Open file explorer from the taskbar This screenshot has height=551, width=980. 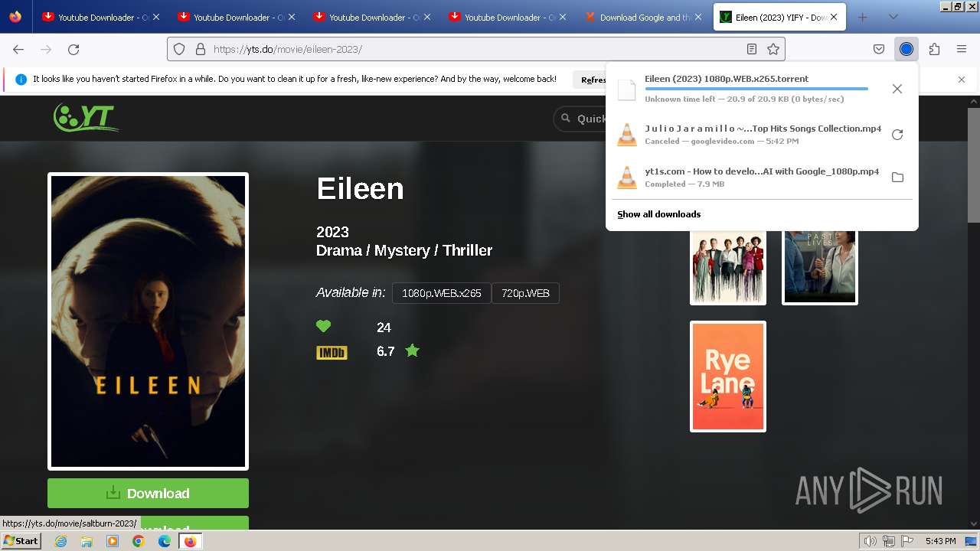click(x=87, y=541)
